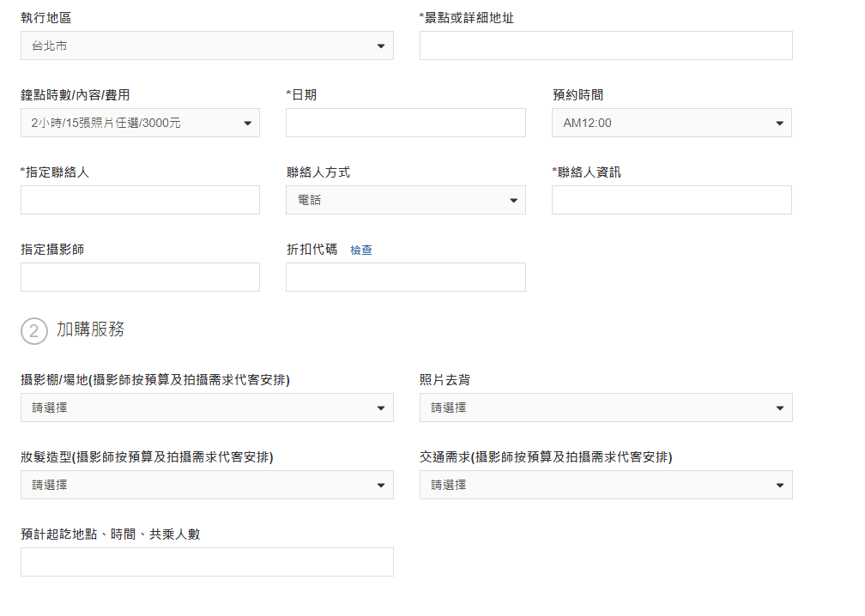Open the 聯絡人方式 dropdown showing 電話
The height and width of the screenshot is (616, 865).
(405, 200)
